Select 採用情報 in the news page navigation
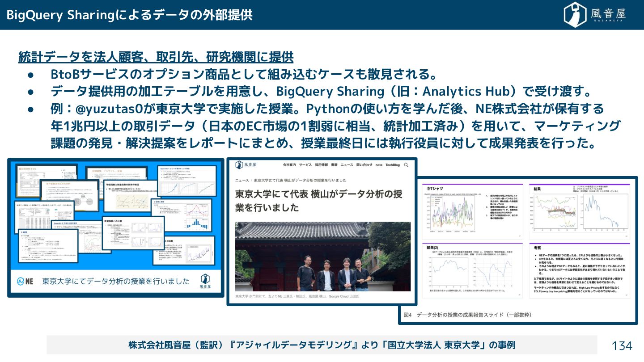644x362 pixels. pyautogui.click(x=322, y=165)
